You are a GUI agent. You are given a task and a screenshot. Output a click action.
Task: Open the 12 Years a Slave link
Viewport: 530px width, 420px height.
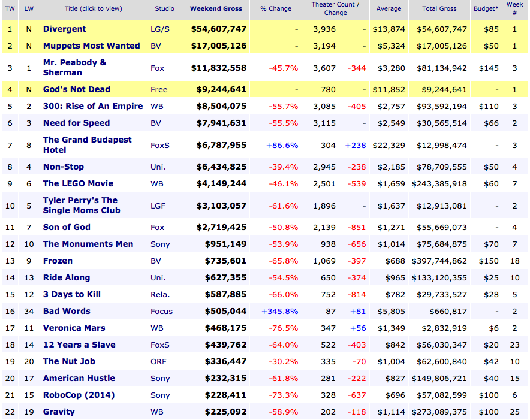pos(79,345)
